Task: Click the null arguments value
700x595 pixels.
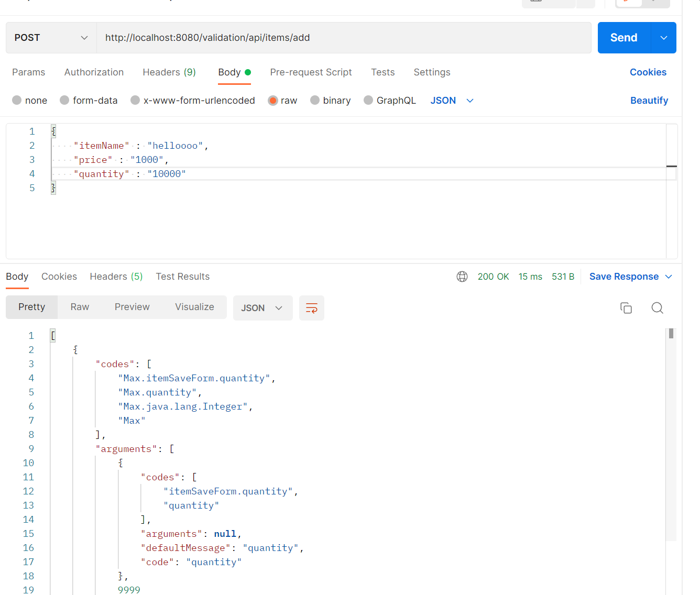Action: tap(225, 534)
